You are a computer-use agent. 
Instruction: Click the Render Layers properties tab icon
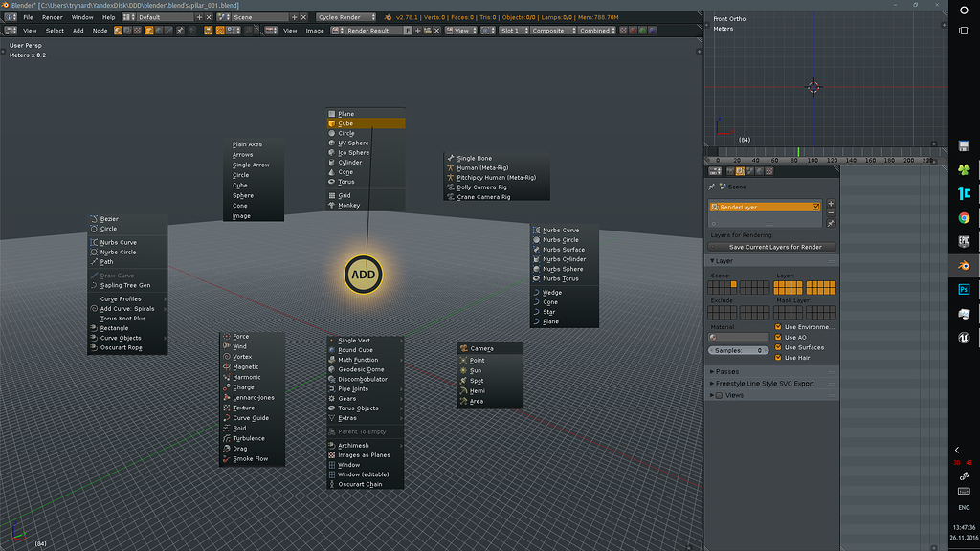740,171
